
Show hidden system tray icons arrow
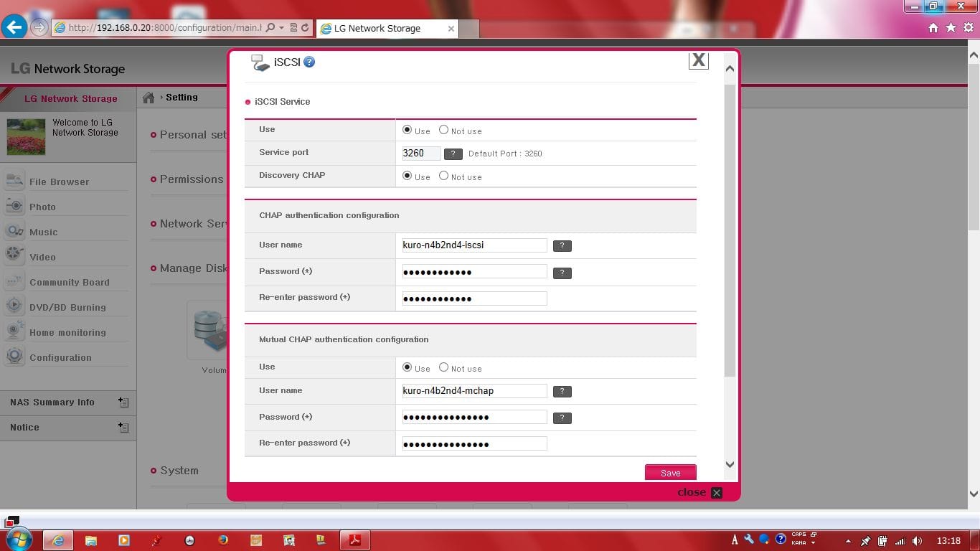tap(848, 541)
